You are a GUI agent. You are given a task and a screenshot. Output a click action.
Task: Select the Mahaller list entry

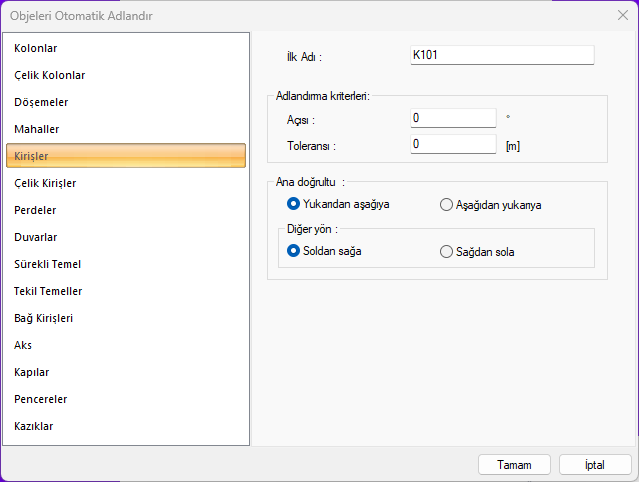coord(37,129)
